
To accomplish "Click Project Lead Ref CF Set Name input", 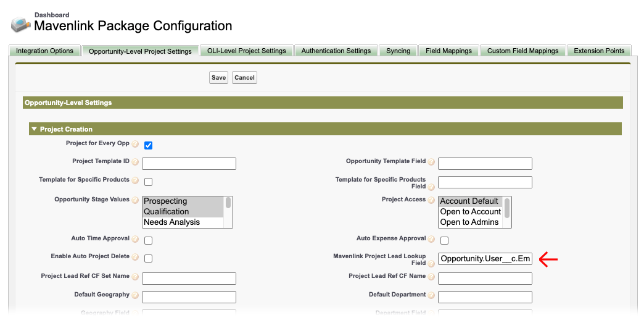I will tap(189, 278).
